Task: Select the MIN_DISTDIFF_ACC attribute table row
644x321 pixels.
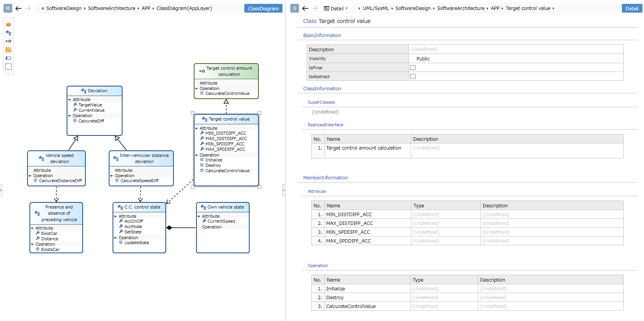Action: pos(467,215)
